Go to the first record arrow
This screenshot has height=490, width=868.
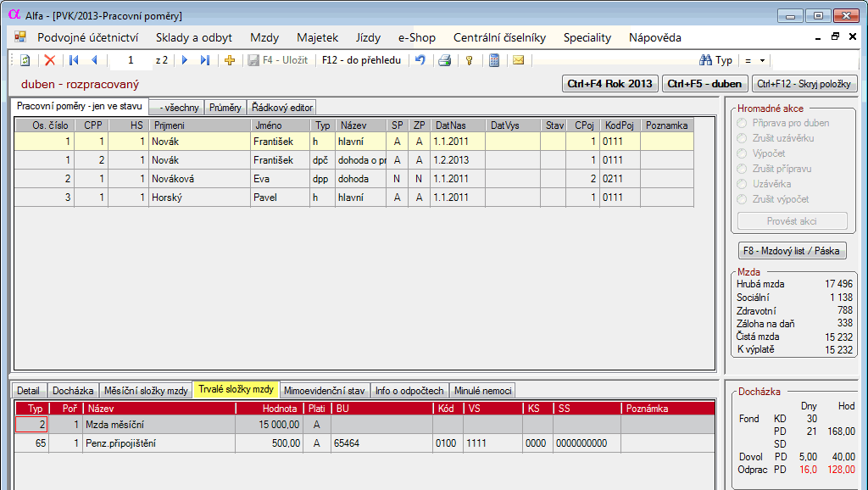(74, 60)
